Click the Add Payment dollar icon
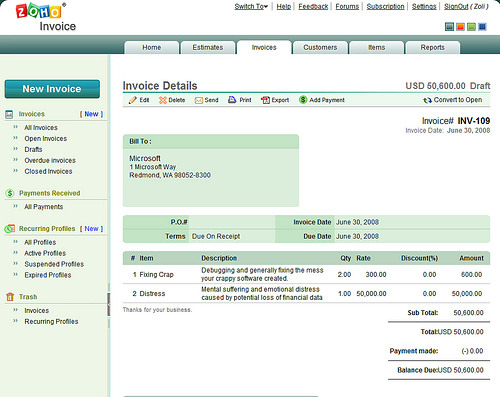 pos(303,100)
